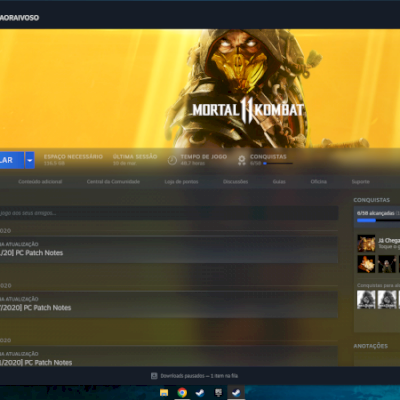Click the achievements medal icon beside Conquistas header
The image size is (400, 400).
tap(242, 160)
